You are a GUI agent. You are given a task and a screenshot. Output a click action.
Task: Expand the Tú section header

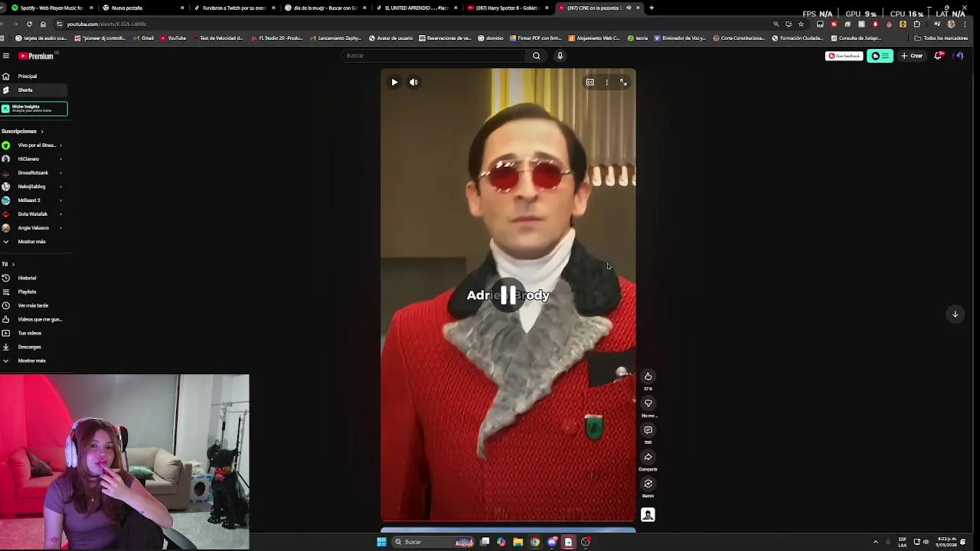click(8, 264)
